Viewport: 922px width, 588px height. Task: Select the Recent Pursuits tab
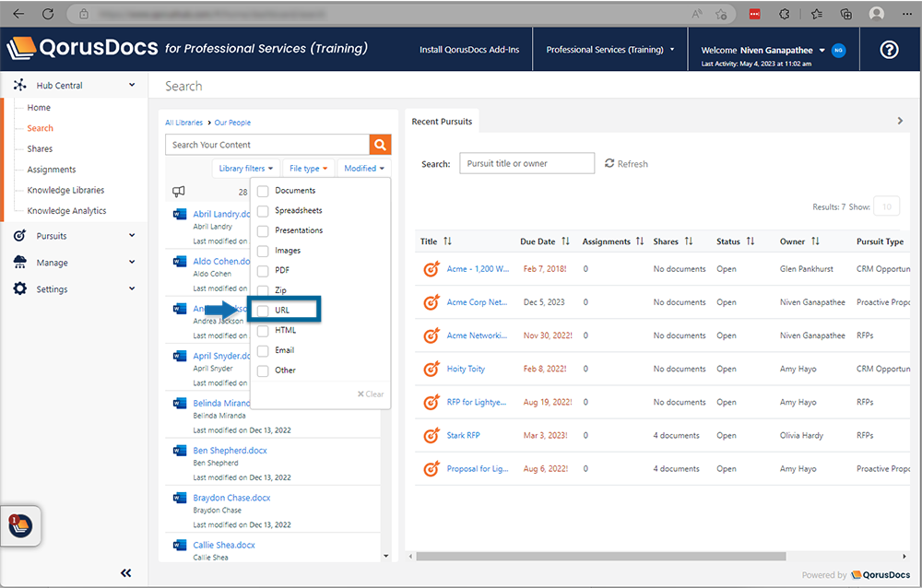point(443,121)
